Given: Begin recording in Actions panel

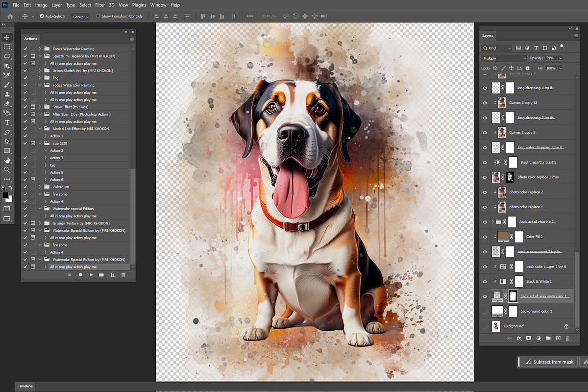Looking at the screenshot, I should (x=80, y=275).
